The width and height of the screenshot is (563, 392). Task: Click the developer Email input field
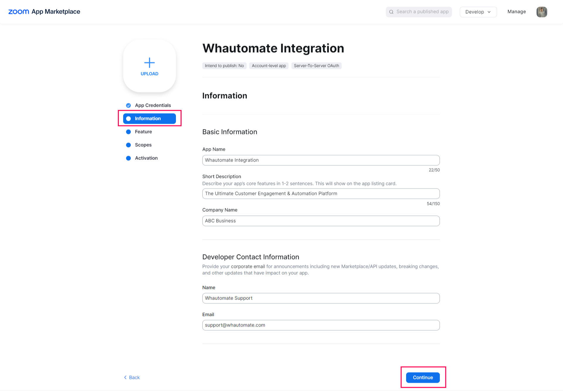(321, 325)
